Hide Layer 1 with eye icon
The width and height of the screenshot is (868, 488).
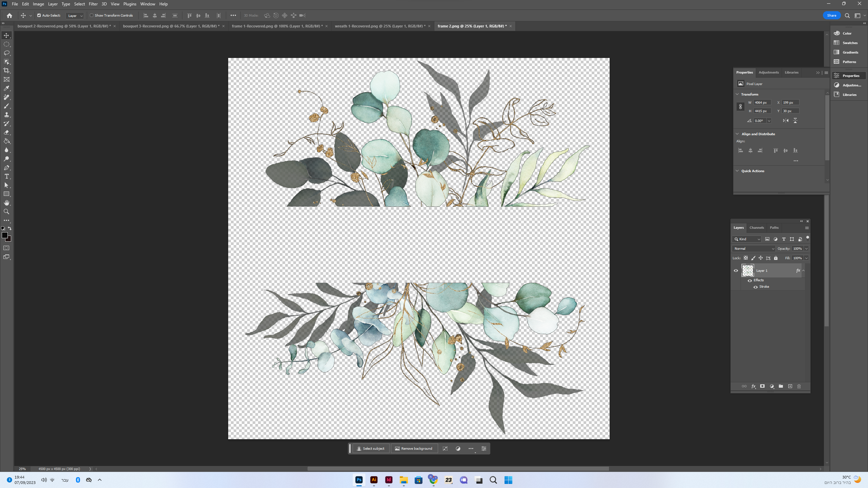click(x=736, y=270)
